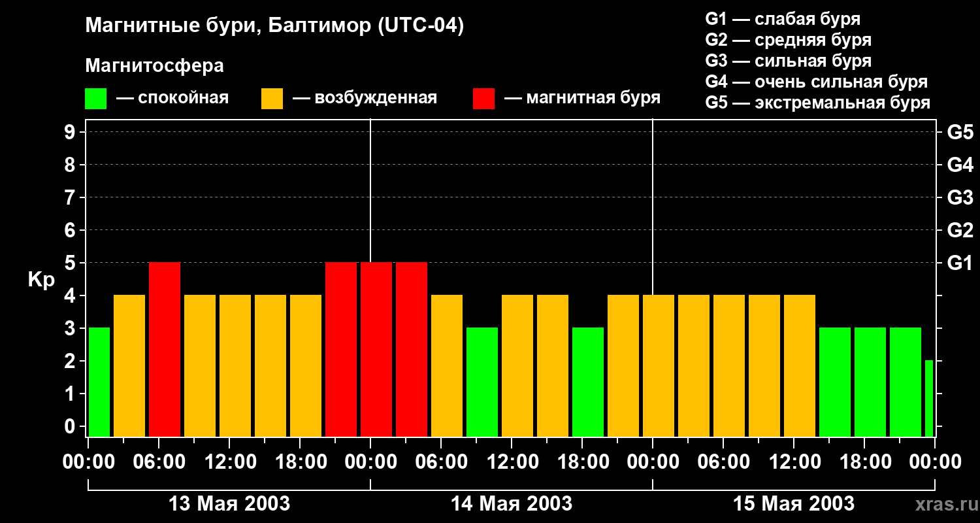The width and height of the screenshot is (980, 523).
Task: Click the 'G1' label on right axis
Action: (x=960, y=263)
